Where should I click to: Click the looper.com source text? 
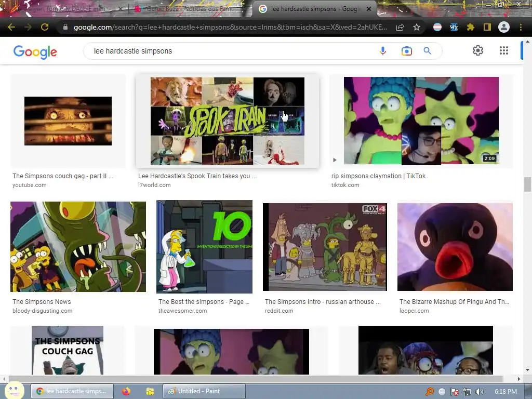(414, 311)
